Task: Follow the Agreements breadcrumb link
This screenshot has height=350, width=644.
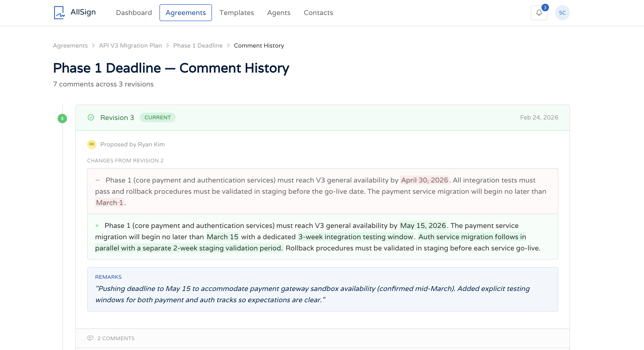Action: point(70,45)
